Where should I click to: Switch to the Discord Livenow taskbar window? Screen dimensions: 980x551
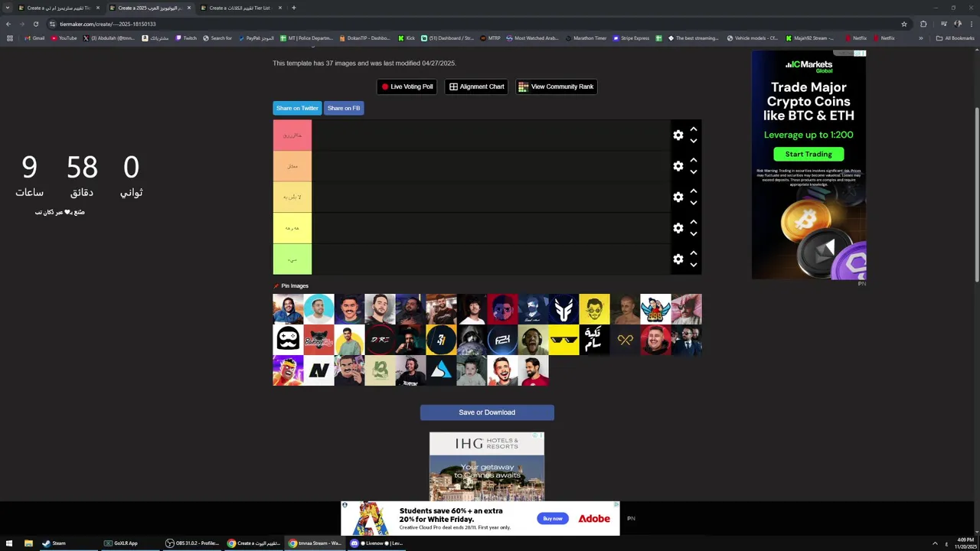point(376,543)
